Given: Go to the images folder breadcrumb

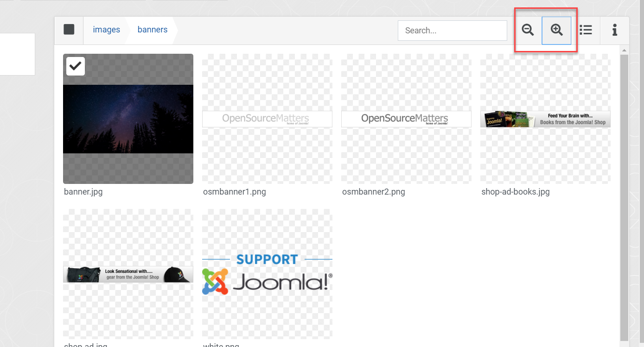Looking at the screenshot, I should point(106,30).
